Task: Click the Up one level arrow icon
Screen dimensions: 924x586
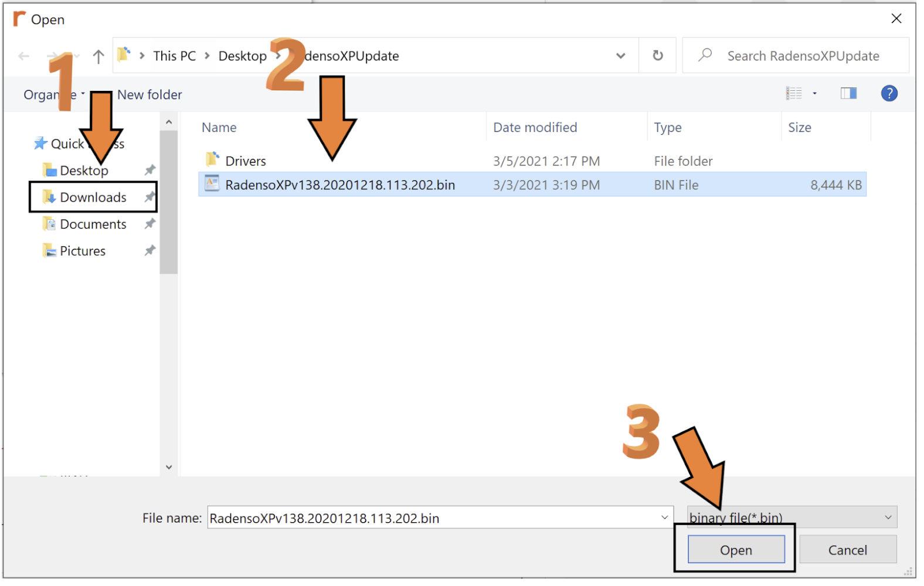Action: pyautogui.click(x=98, y=57)
